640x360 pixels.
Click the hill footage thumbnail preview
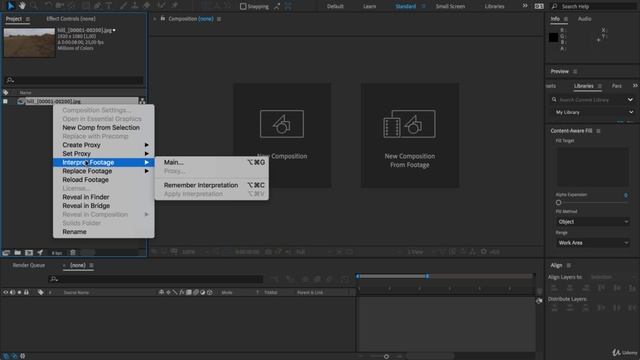(29, 42)
